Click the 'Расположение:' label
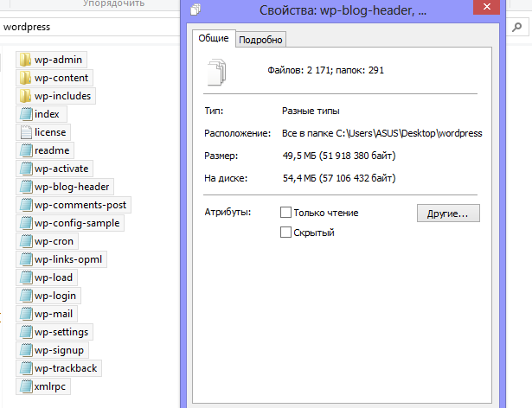Image resolution: width=532 pixels, height=408 pixels. pyautogui.click(x=238, y=133)
